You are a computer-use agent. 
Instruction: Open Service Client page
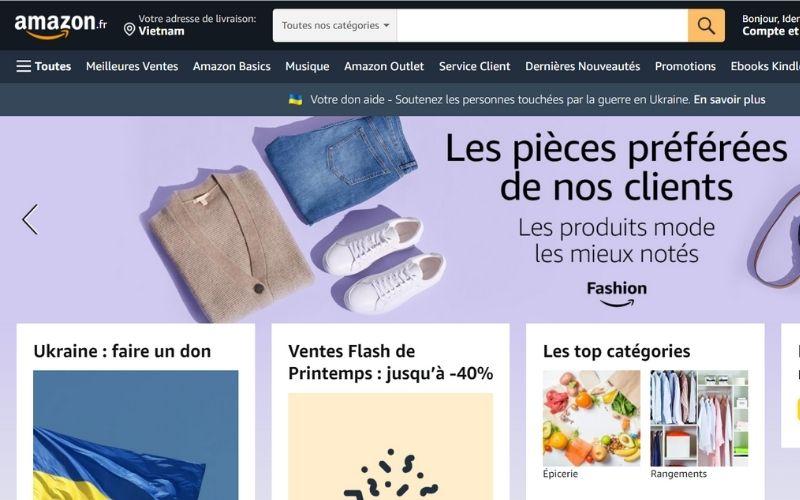474,66
